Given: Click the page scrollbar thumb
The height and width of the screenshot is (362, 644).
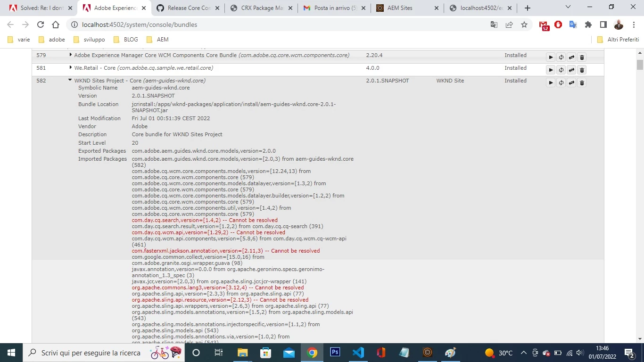Looking at the screenshot, I should tap(640, 65).
